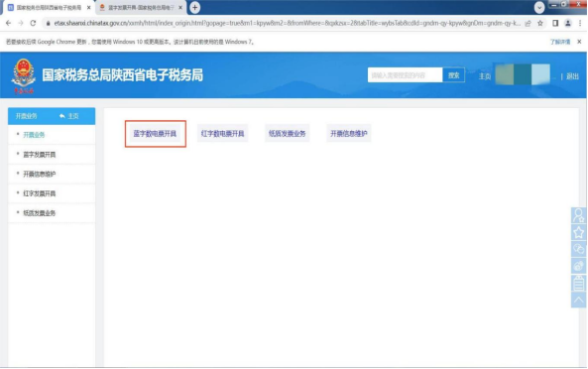
Task: Open the Chrome profile avatar icon
Action: pos(568,23)
